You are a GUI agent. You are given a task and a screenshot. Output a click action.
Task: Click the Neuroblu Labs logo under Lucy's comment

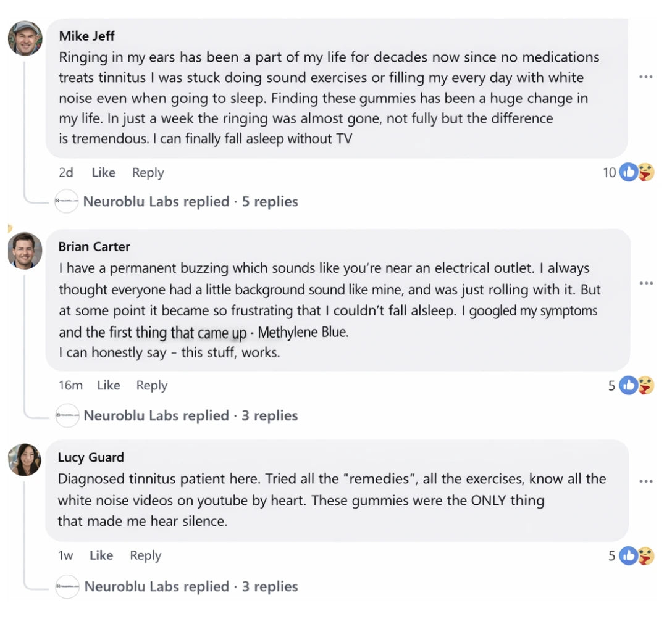67,587
